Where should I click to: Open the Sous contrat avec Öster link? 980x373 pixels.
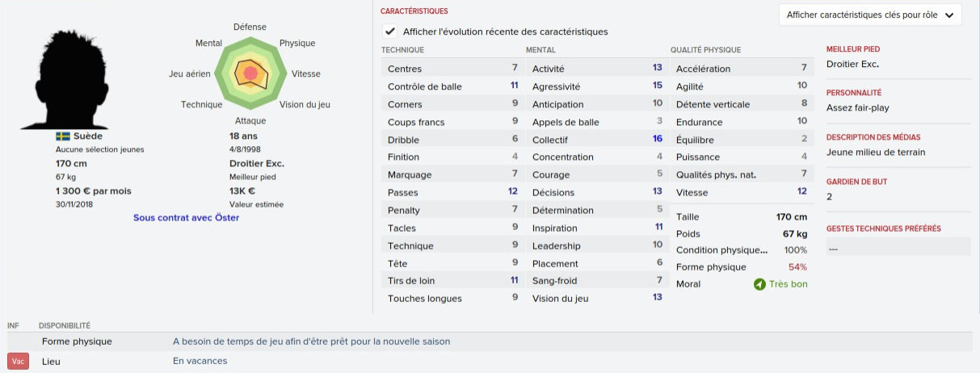(186, 217)
